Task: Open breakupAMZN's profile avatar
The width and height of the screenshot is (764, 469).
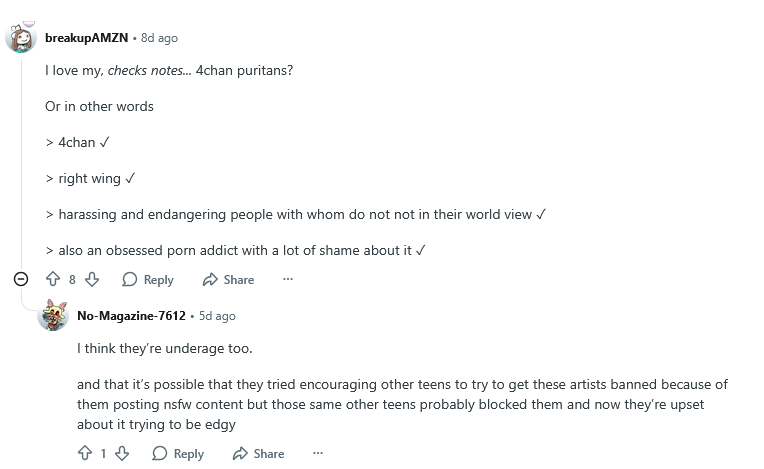Action: 22,38
